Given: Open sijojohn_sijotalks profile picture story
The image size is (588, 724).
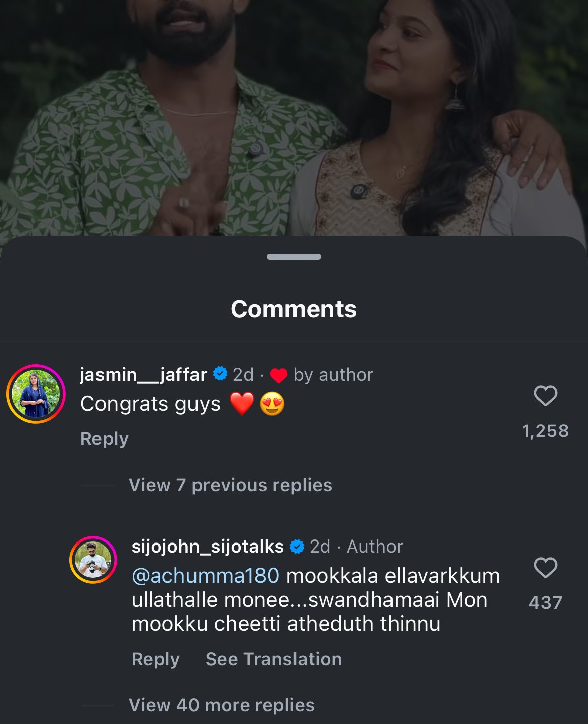Looking at the screenshot, I should tap(93, 560).
